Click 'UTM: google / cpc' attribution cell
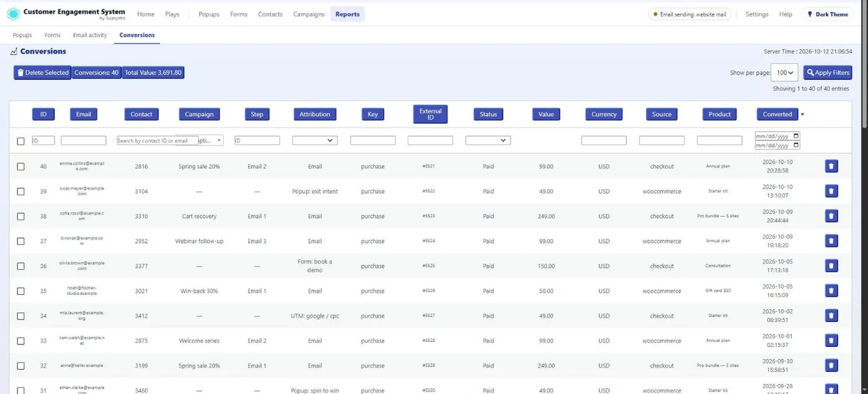The height and width of the screenshot is (394, 868). [315, 316]
